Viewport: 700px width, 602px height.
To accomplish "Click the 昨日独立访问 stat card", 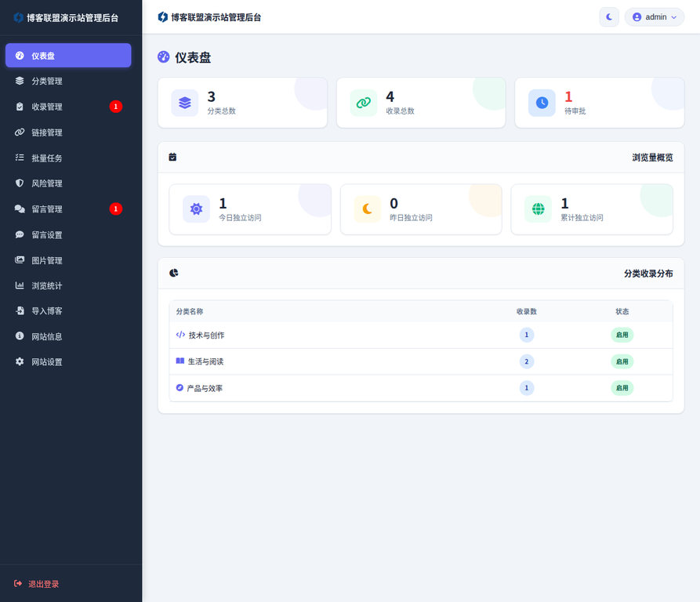I will coord(421,209).
